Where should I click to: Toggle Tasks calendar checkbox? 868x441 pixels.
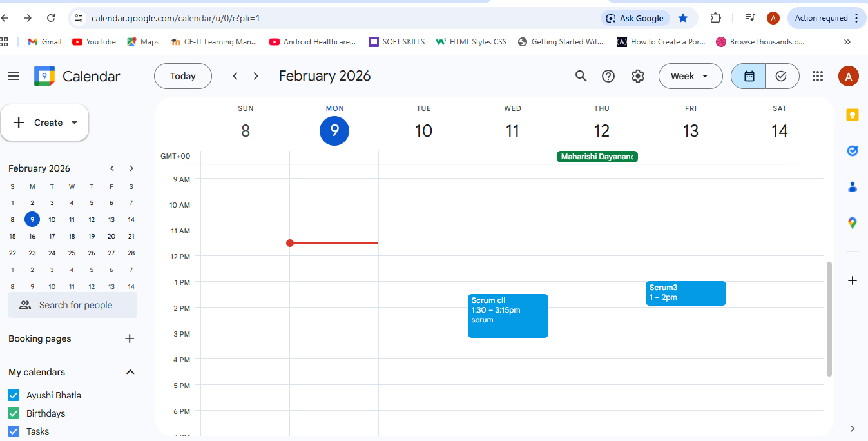[x=14, y=431]
